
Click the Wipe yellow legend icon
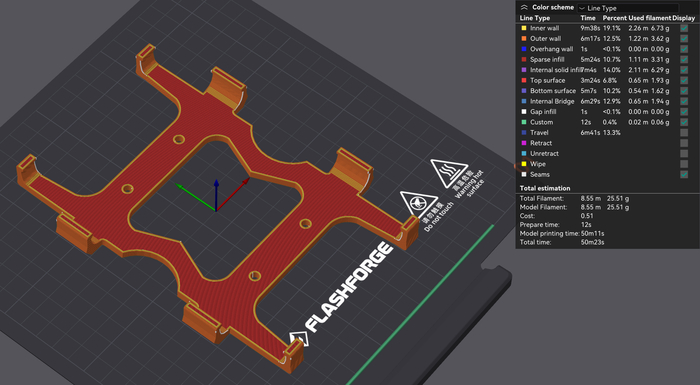524,164
